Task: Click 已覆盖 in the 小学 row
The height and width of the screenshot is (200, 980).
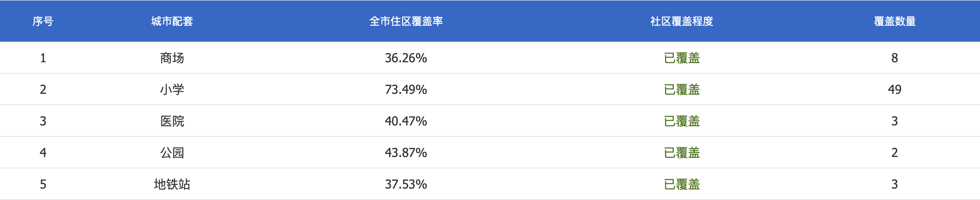Action: [682, 89]
